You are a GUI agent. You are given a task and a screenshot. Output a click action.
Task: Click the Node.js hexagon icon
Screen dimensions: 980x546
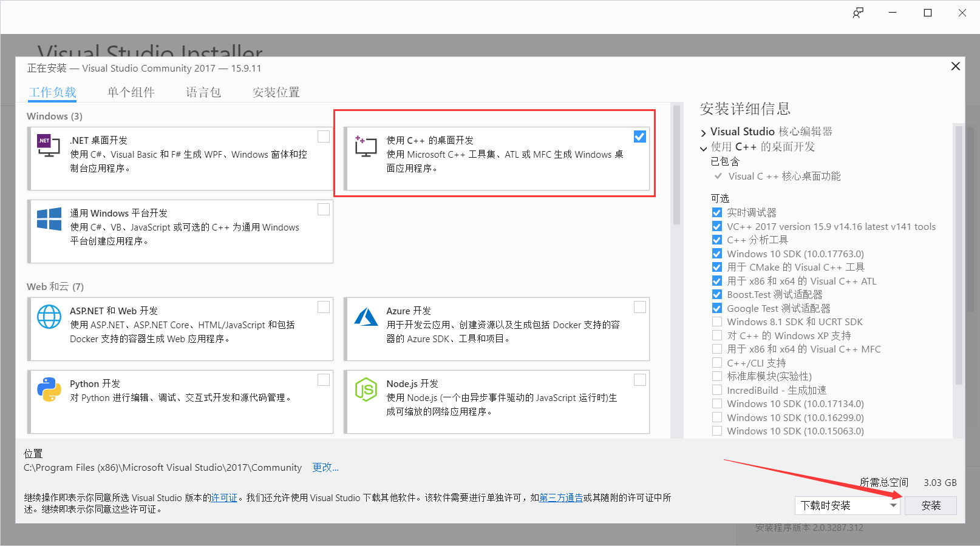[x=366, y=389]
